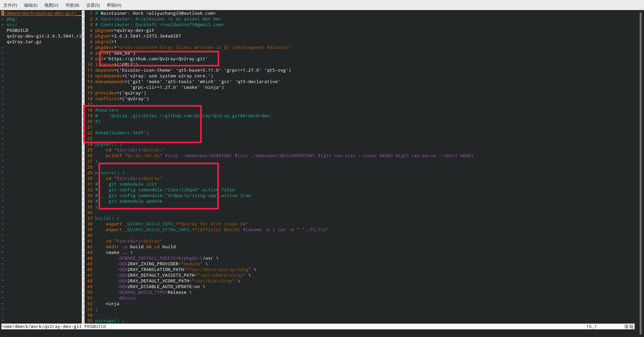Click the conflicts=('qv2ray') line

click(x=122, y=99)
